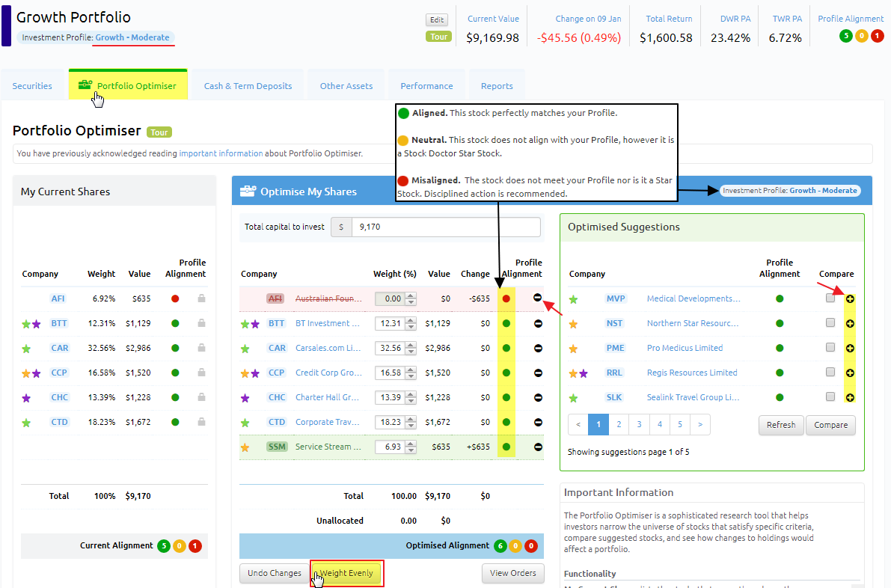This screenshot has height=588, width=891.
Task: Refresh the optimised suggestions
Action: (x=781, y=425)
